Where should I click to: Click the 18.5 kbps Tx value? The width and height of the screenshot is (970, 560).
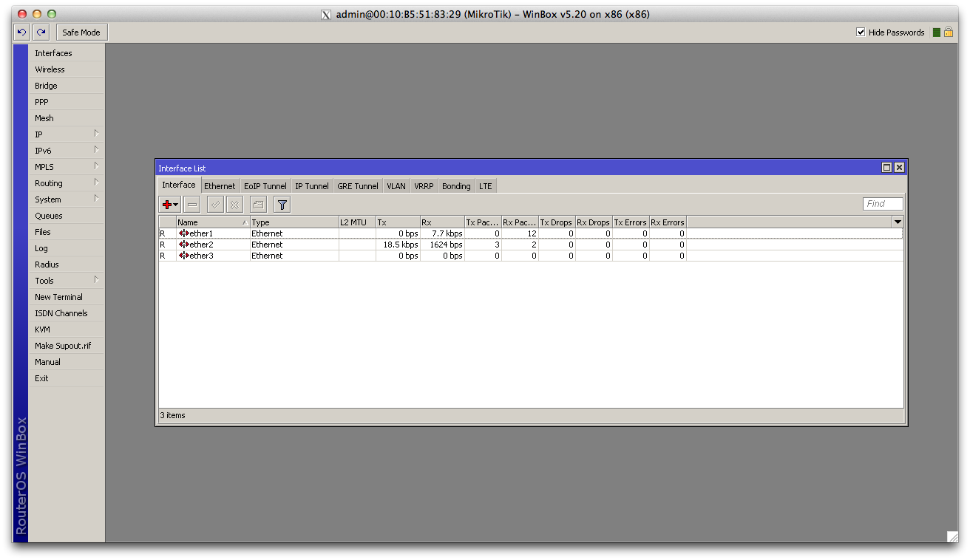pos(401,245)
